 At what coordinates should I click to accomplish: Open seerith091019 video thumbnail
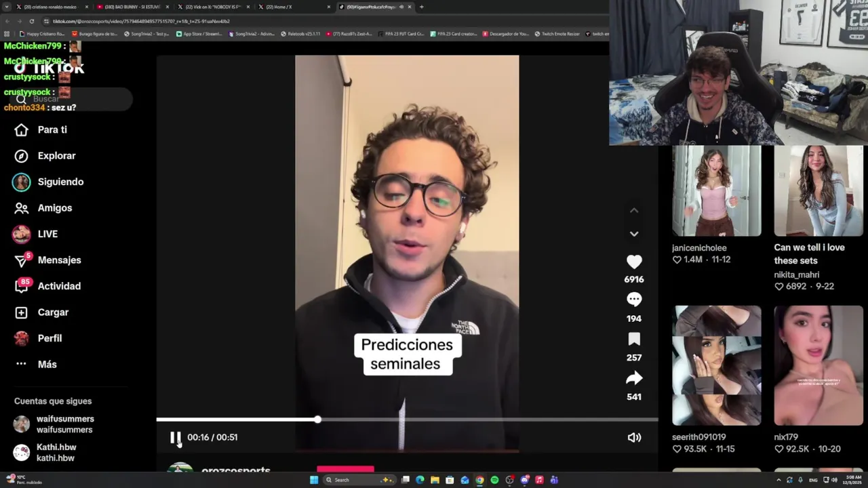(x=717, y=365)
